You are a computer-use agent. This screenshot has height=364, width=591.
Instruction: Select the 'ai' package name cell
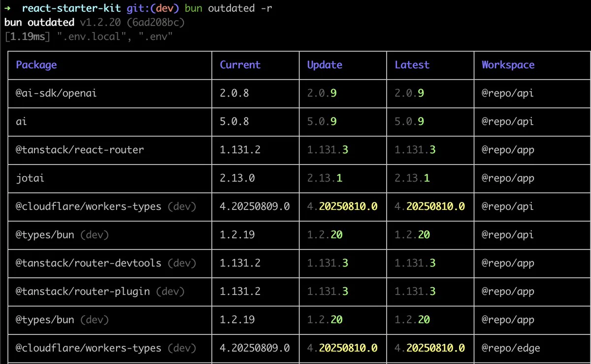click(21, 121)
